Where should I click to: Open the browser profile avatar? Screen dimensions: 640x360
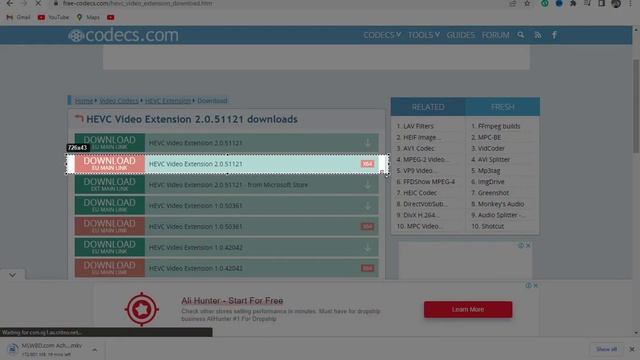tap(616, 4)
